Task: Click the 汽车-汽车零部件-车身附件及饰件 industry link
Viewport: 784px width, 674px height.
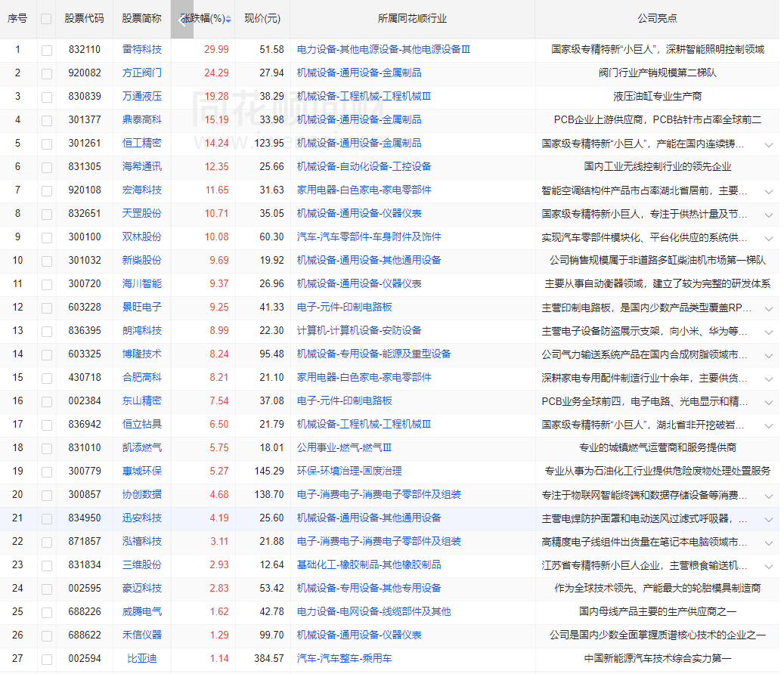Action: click(x=369, y=237)
